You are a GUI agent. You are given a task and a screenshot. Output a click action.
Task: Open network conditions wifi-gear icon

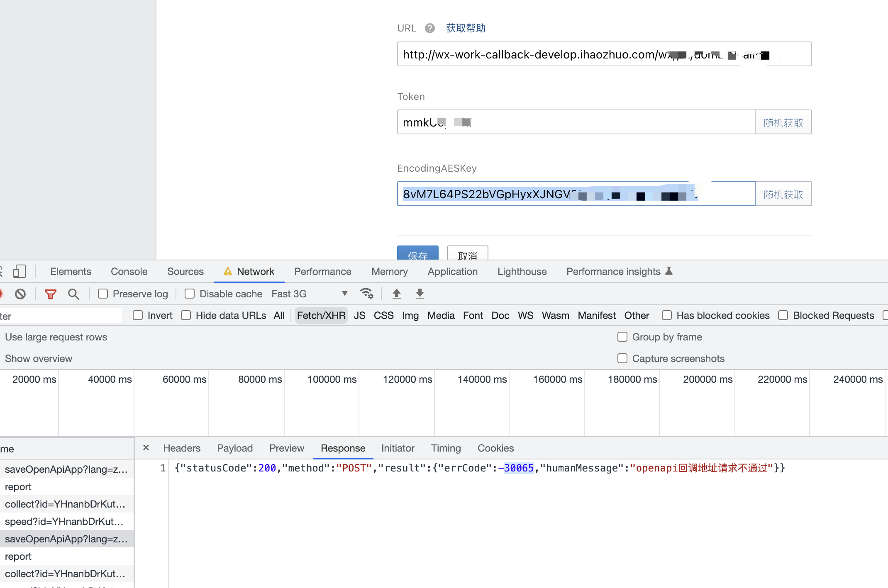366,294
